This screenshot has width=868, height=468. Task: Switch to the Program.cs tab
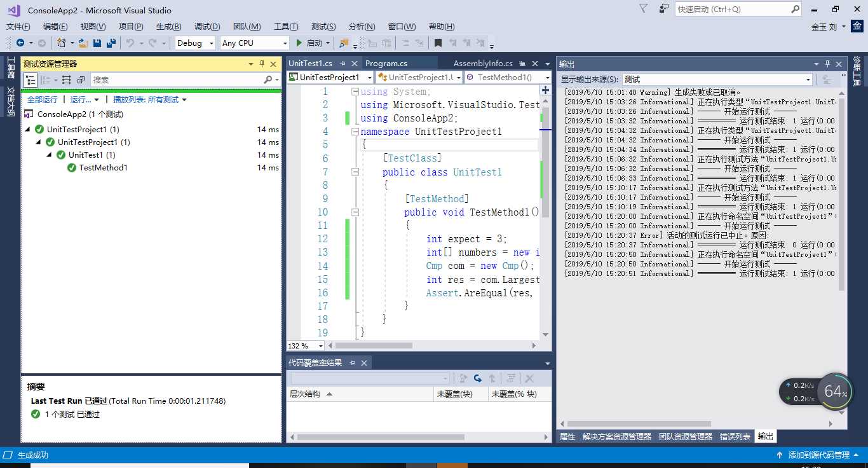coord(386,64)
